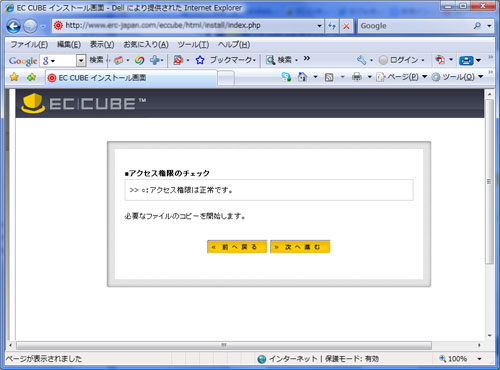The height and width of the screenshot is (370, 500).
Task: Click the RSS feeds icon
Action: [x=329, y=77]
